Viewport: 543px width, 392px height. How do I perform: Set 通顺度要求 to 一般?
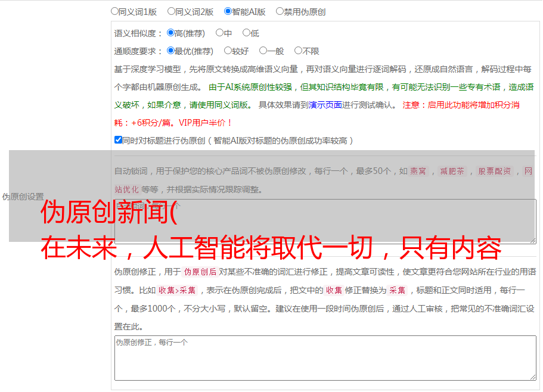click(x=263, y=51)
